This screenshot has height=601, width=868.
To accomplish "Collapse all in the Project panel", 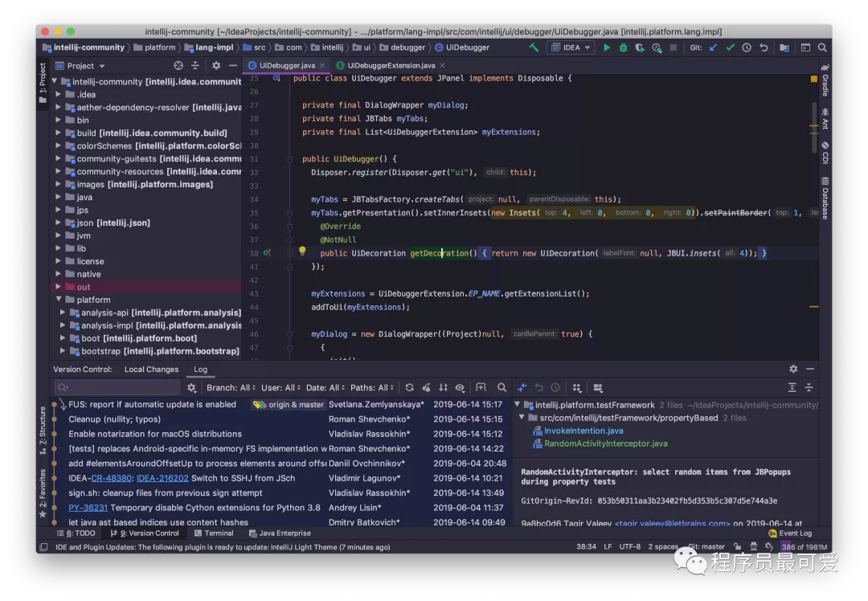I will (x=194, y=66).
